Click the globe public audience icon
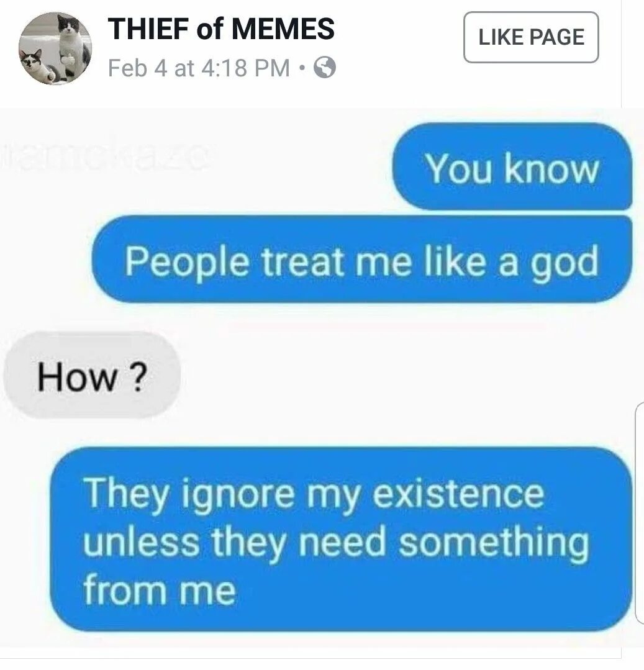644x670 pixels. 325,68
